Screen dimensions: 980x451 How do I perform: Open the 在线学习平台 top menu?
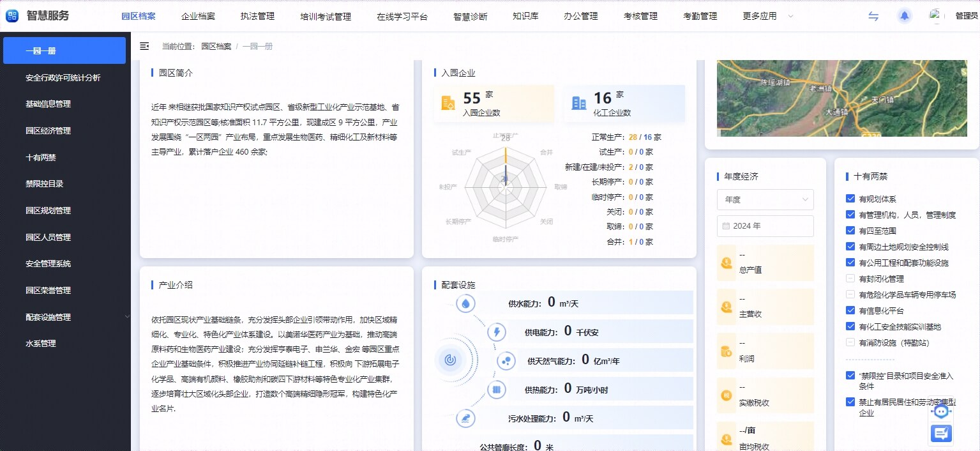pyautogui.click(x=402, y=17)
